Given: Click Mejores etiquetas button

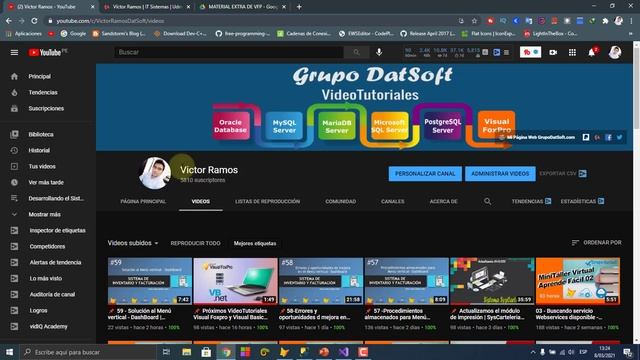Looking at the screenshot, I should tap(255, 243).
